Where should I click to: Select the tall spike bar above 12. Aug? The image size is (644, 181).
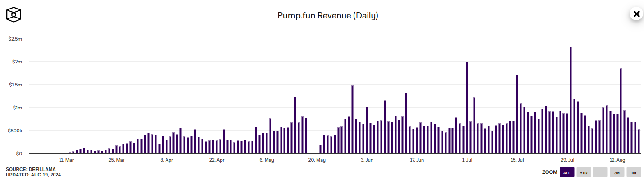[621, 111]
